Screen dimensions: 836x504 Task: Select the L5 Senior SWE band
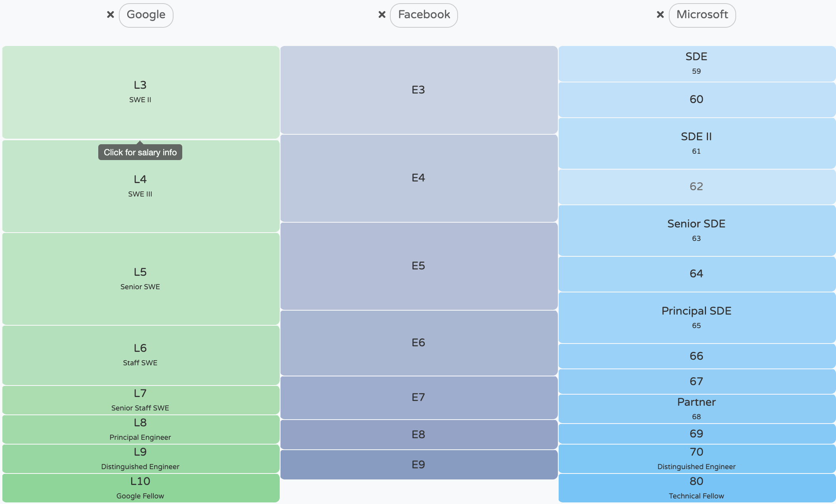(140, 278)
